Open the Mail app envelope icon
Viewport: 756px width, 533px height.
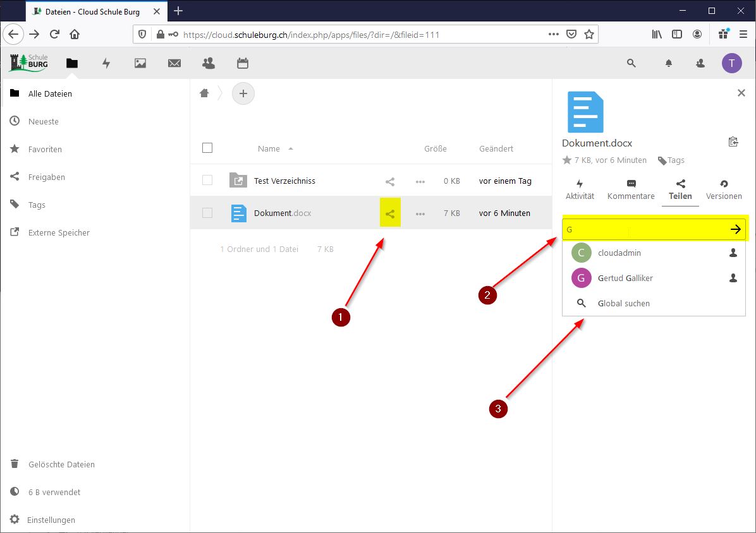174,63
